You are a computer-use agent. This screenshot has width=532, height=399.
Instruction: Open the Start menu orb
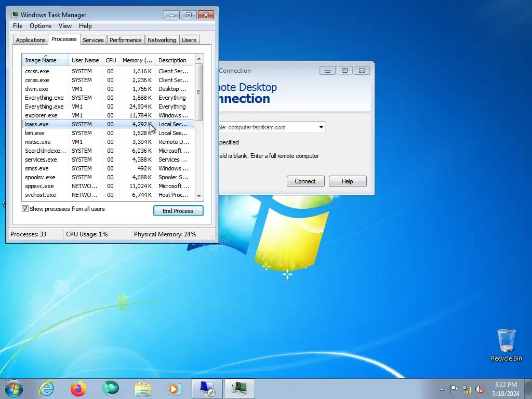(x=14, y=389)
